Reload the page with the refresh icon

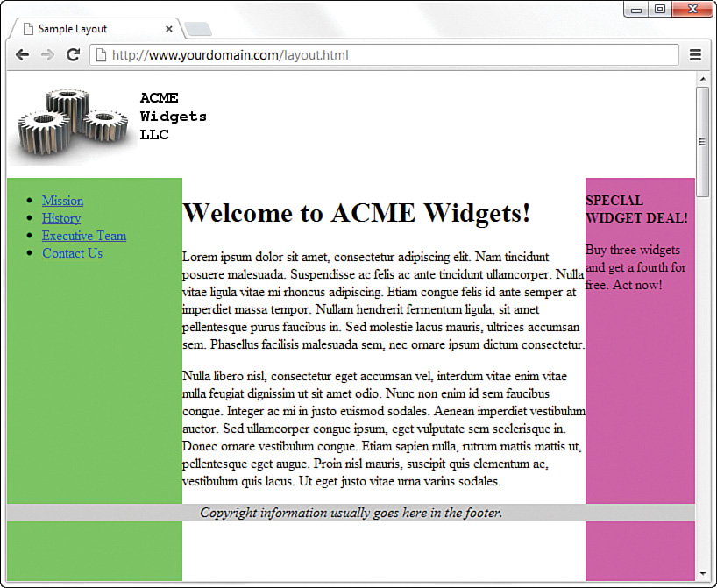pyautogui.click(x=73, y=54)
